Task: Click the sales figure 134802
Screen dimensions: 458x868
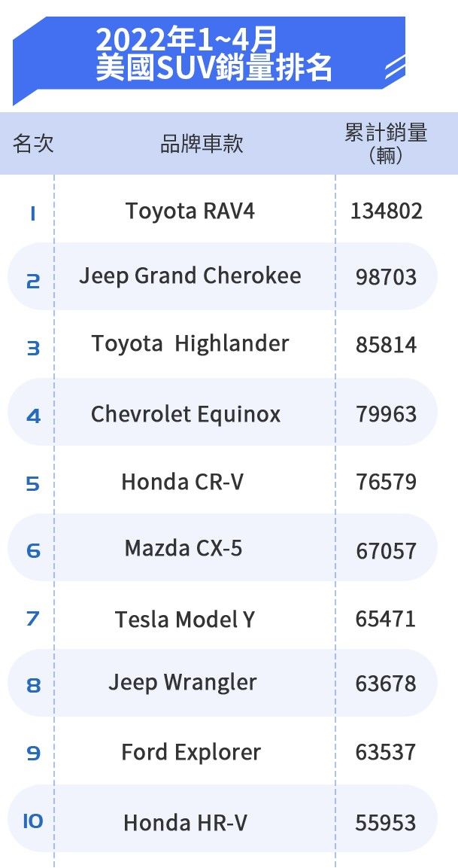Action: click(387, 212)
